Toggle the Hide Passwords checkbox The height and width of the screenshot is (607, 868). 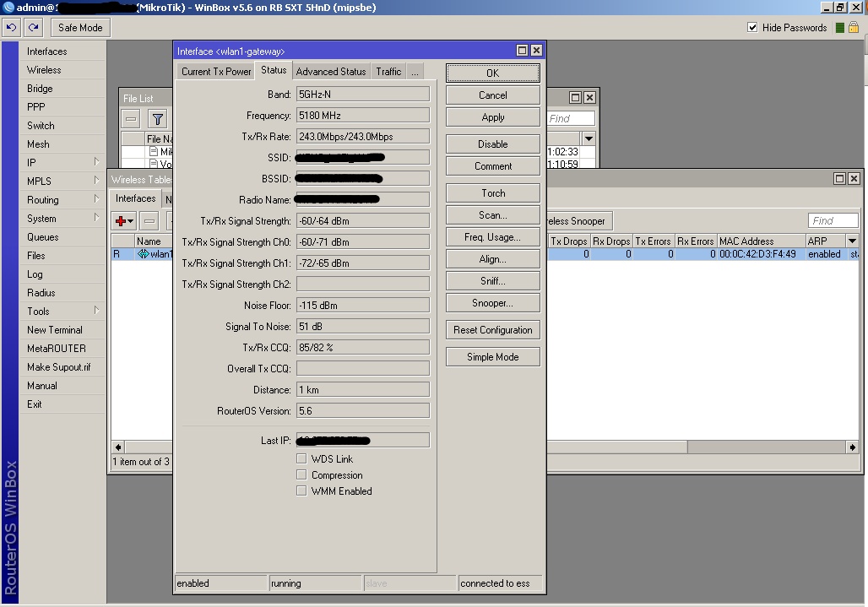click(x=752, y=28)
